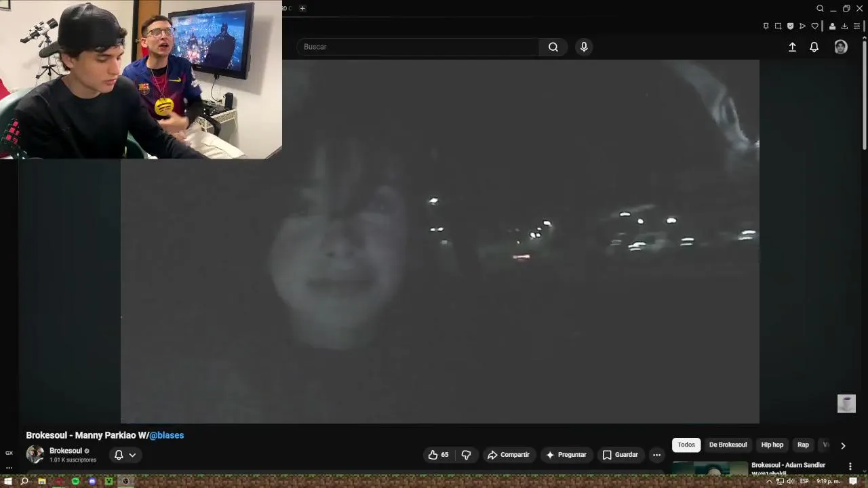Click the Adam Sandler video thumbnail
Image resolution: width=868 pixels, height=488 pixels.
710,466
